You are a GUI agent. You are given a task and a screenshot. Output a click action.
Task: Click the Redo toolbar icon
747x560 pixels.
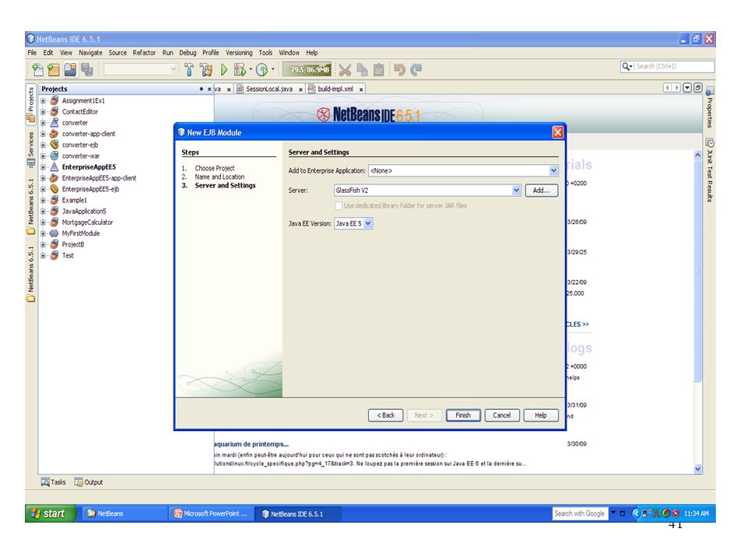[416, 70]
